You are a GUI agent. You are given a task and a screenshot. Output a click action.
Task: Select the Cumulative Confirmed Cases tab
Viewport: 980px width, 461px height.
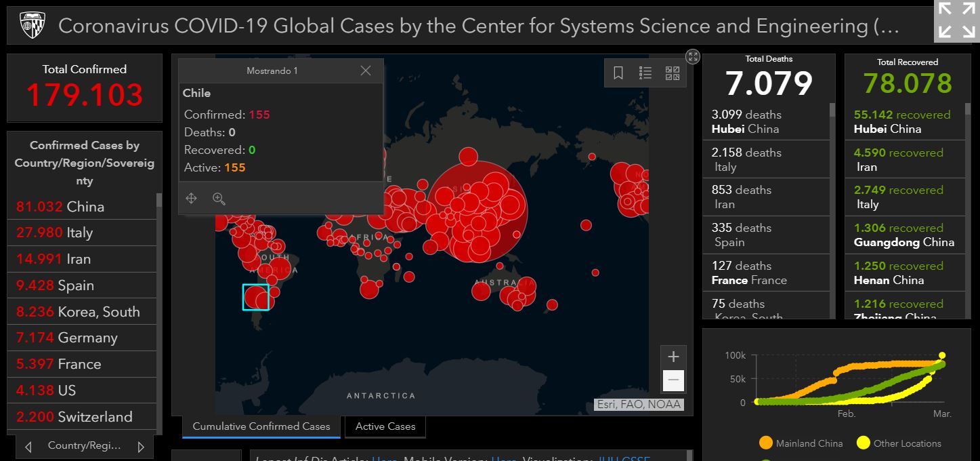[261, 426]
